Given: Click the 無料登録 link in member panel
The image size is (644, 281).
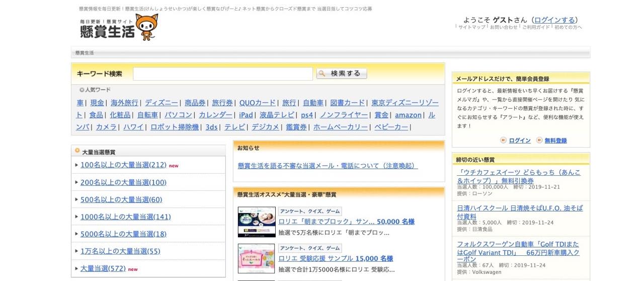Looking at the screenshot, I should point(555,140).
